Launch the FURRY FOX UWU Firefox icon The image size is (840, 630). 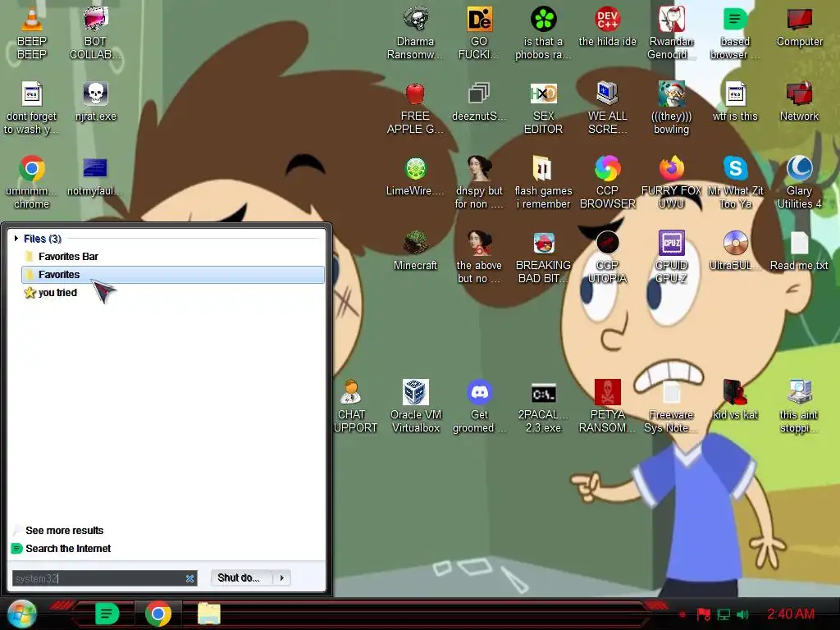point(671,169)
